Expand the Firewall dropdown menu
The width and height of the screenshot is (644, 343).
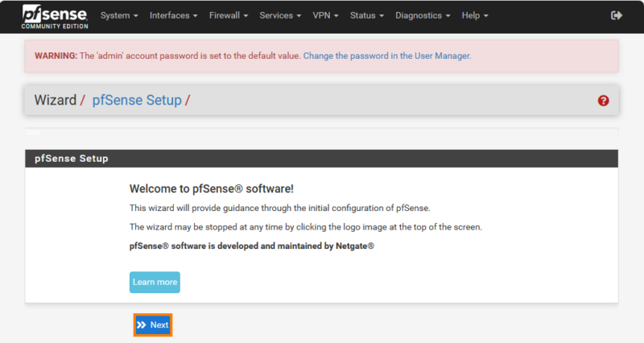(228, 15)
